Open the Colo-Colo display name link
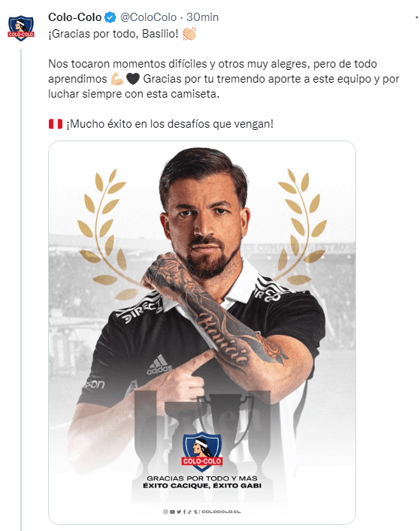 point(75,17)
